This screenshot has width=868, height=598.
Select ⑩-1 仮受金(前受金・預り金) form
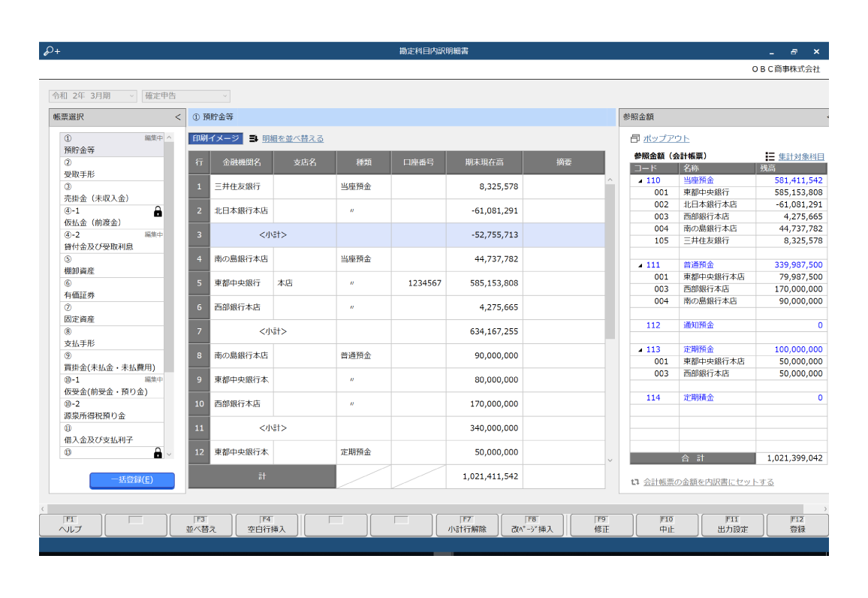tap(112, 386)
